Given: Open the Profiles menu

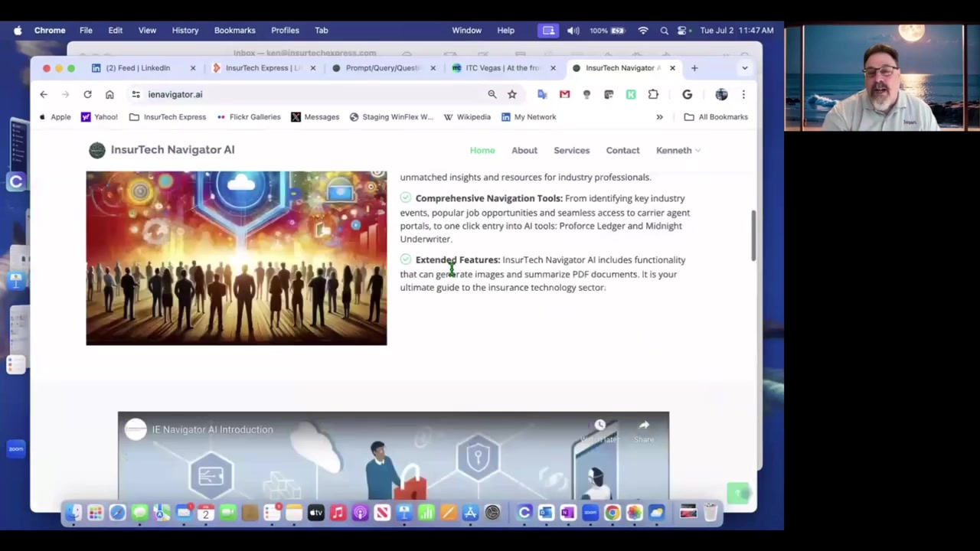Looking at the screenshot, I should click(285, 31).
